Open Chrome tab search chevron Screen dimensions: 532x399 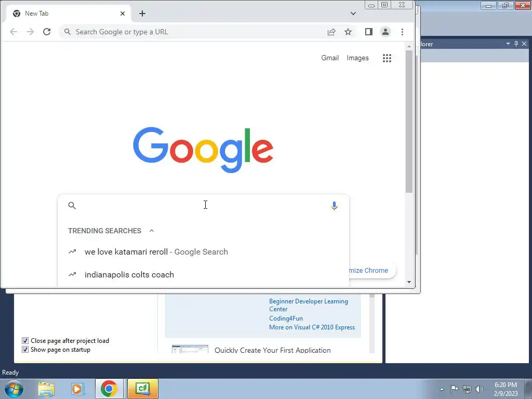point(353,14)
